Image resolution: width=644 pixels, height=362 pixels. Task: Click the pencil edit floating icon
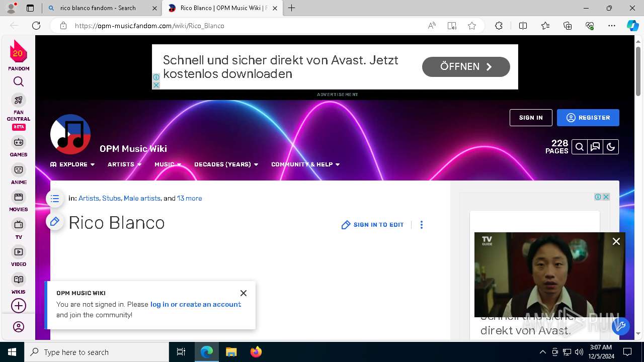pyautogui.click(x=55, y=221)
